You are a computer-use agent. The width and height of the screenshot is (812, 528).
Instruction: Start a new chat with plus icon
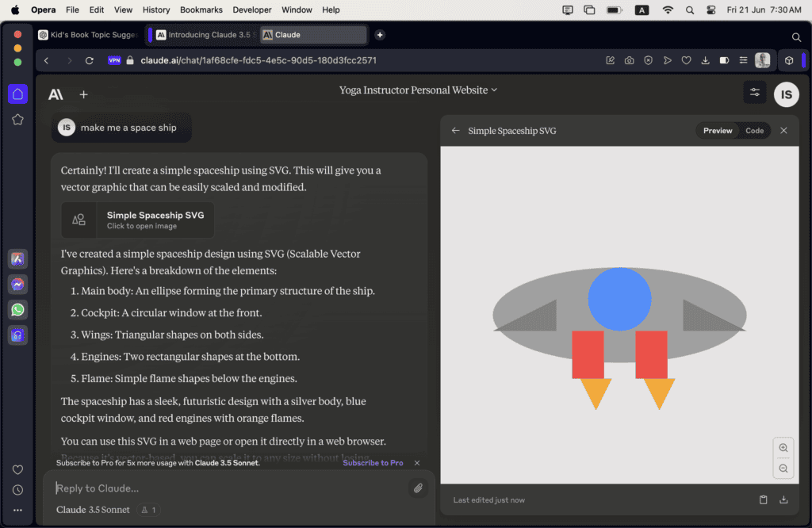pyautogui.click(x=83, y=94)
